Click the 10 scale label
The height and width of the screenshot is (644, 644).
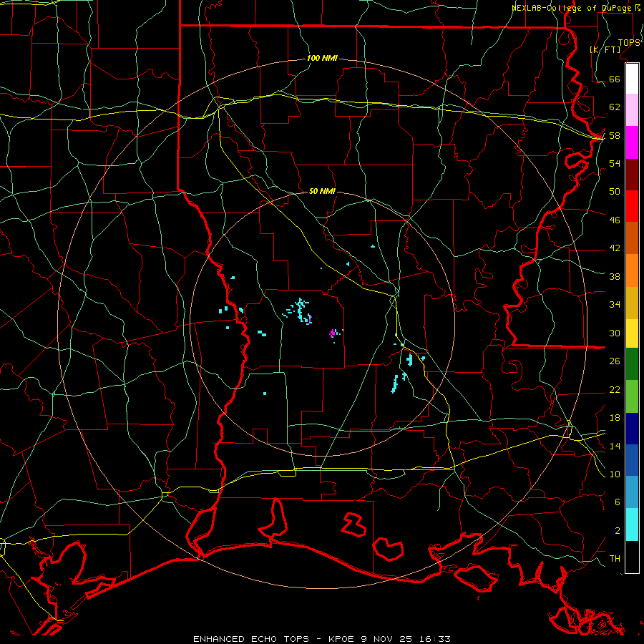(x=615, y=474)
